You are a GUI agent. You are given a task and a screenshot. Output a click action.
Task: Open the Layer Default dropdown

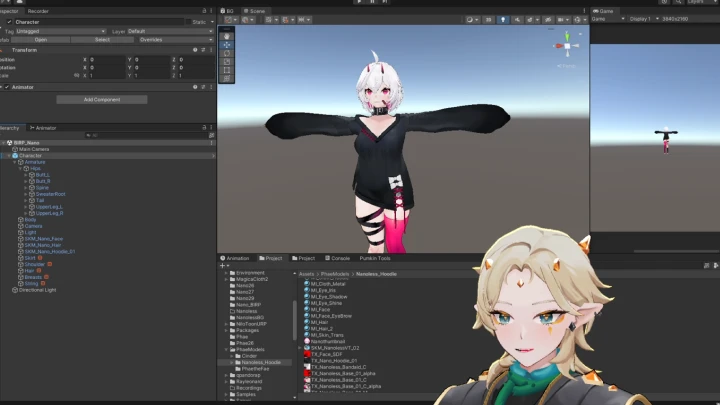tap(169, 31)
